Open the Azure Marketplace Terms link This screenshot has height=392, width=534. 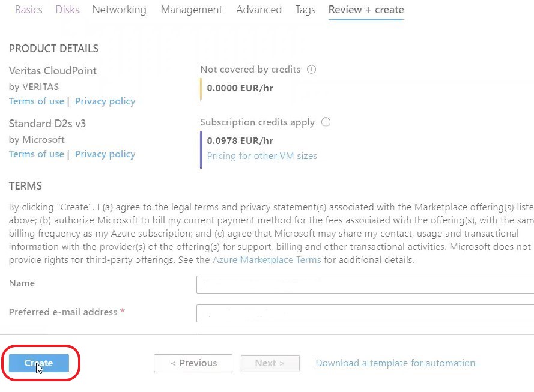pyautogui.click(x=267, y=259)
